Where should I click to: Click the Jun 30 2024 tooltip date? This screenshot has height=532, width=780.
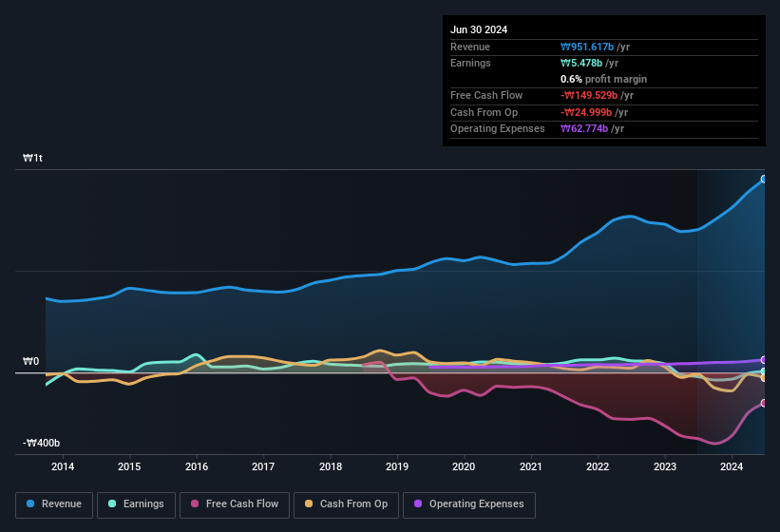(479, 29)
